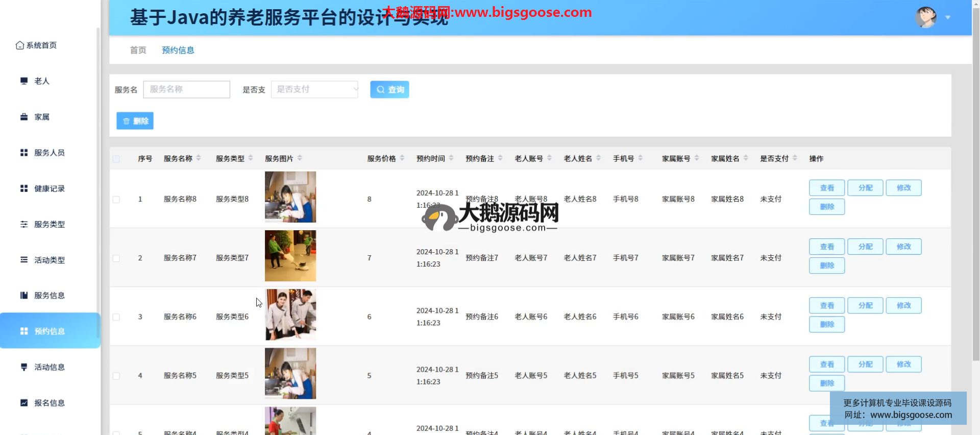Viewport: 980px width, 435px height.
Task: Click the user avatar in the header
Action: click(925, 17)
